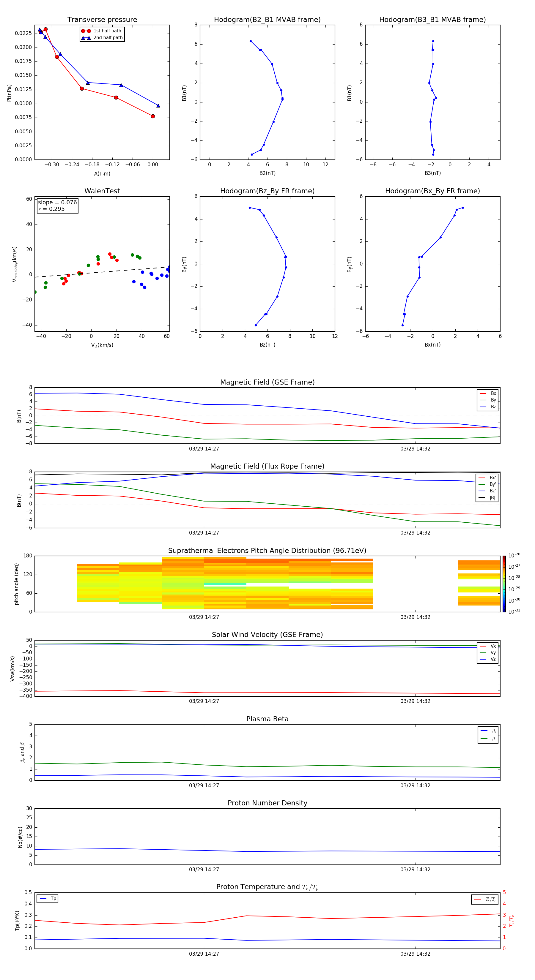Screen dimensions: 535x980
Task: Click the Bx' legend entry in flux rope plot
Action: (487, 478)
